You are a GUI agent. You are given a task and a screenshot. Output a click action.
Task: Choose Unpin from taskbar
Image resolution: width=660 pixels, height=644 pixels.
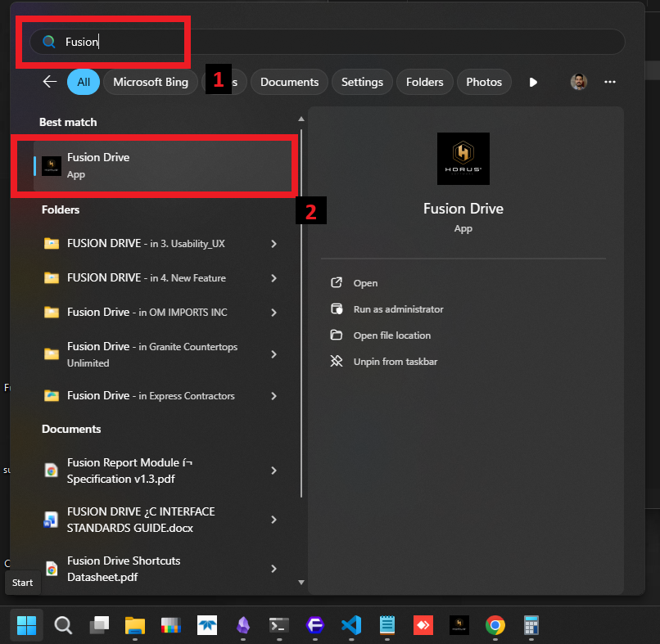(x=396, y=362)
